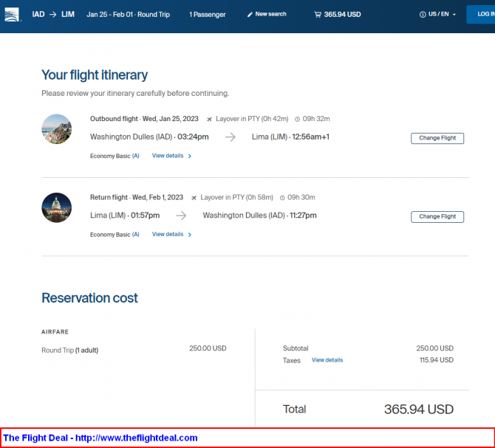The height and width of the screenshot is (448, 495).
Task: View details of the outbound flight
Action: pos(168,156)
